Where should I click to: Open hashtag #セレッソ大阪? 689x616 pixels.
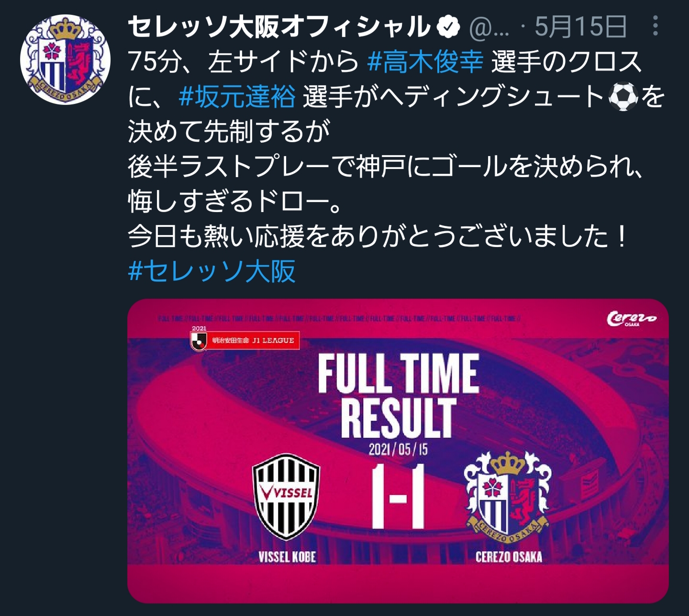coord(212,272)
